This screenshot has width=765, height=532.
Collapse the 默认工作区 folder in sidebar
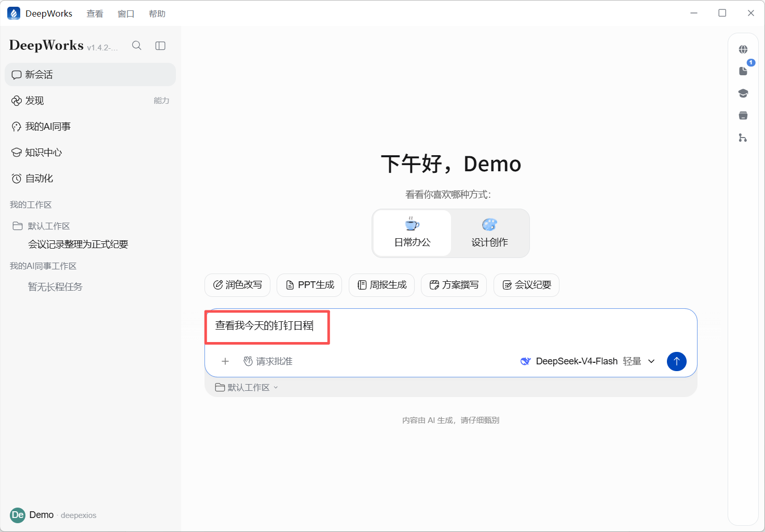(42, 226)
